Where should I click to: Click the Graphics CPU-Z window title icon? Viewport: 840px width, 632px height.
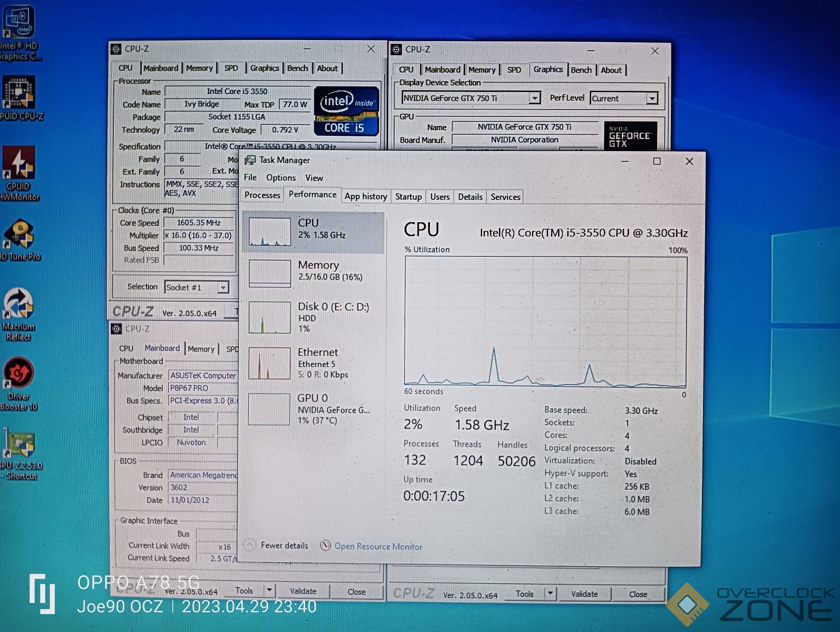point(396,50)
